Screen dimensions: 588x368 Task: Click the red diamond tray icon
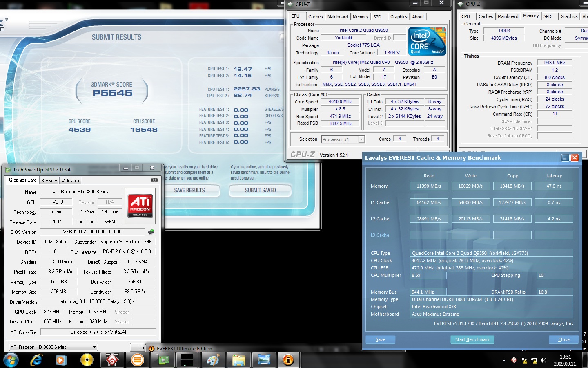(514, 360)
